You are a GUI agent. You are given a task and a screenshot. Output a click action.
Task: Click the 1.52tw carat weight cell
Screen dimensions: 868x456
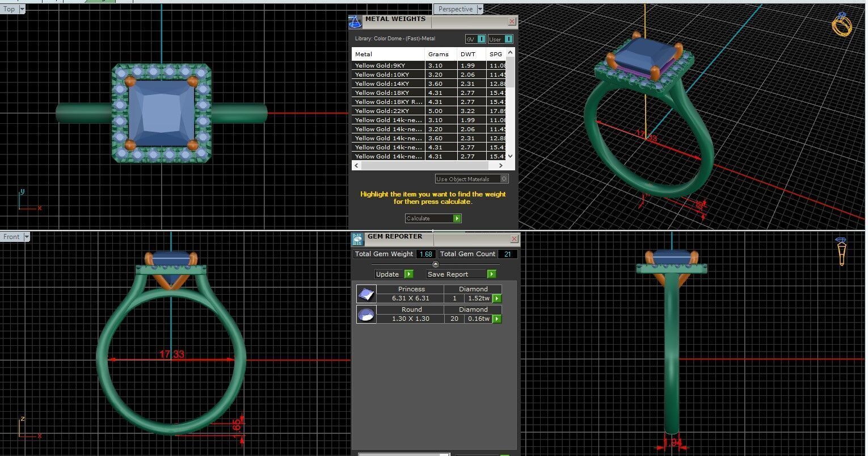tap(479, 299)
